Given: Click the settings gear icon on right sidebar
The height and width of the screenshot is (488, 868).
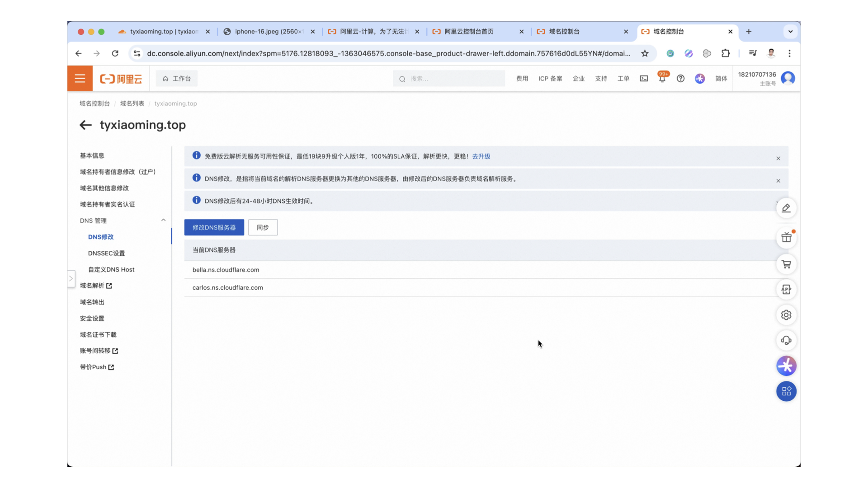Looking at the screenshot, I should tap(786, 314).
